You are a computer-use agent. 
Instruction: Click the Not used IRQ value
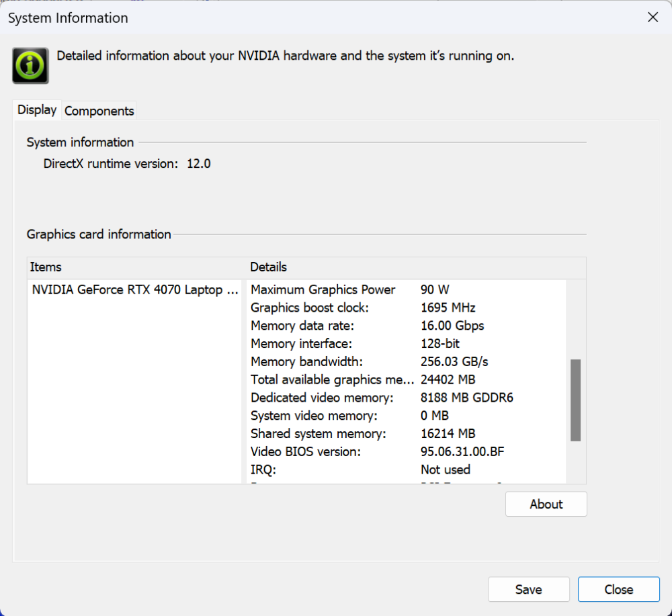point(446,470)
